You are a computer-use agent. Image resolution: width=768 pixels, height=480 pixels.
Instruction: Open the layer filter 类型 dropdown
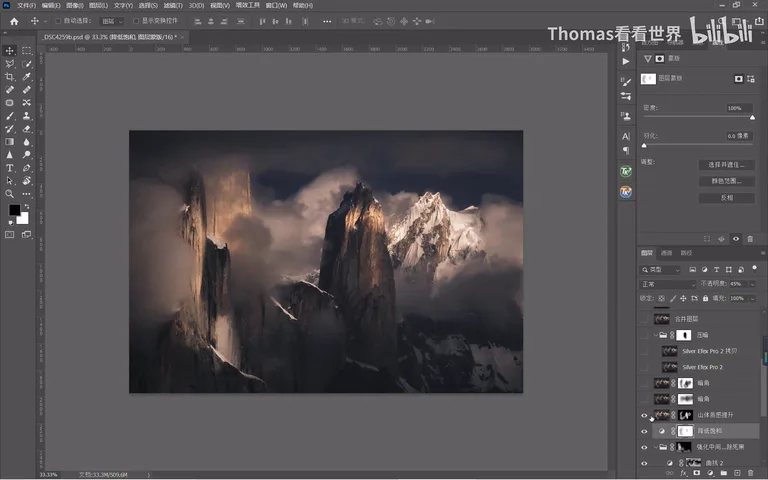[x=660, y=269]
